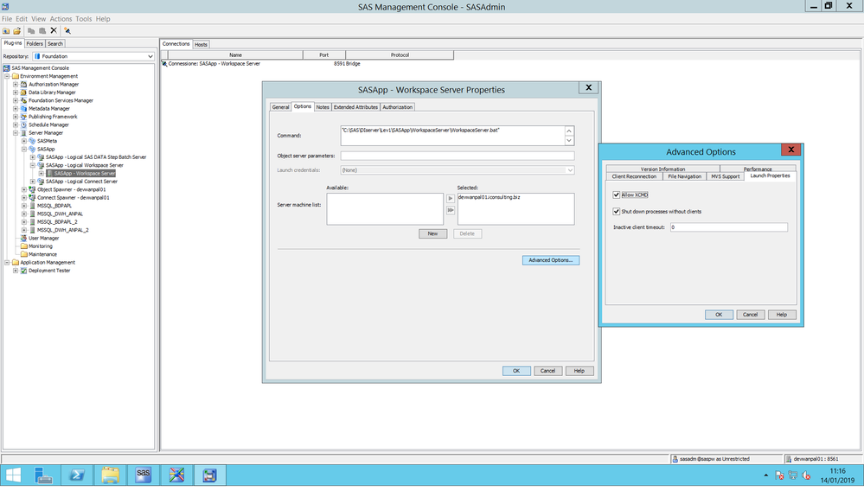The height and width of the screenshot is (504, 864).
Task: Select devwanpal01.consulting.biz in Selected list
Action: coord(490,197)
